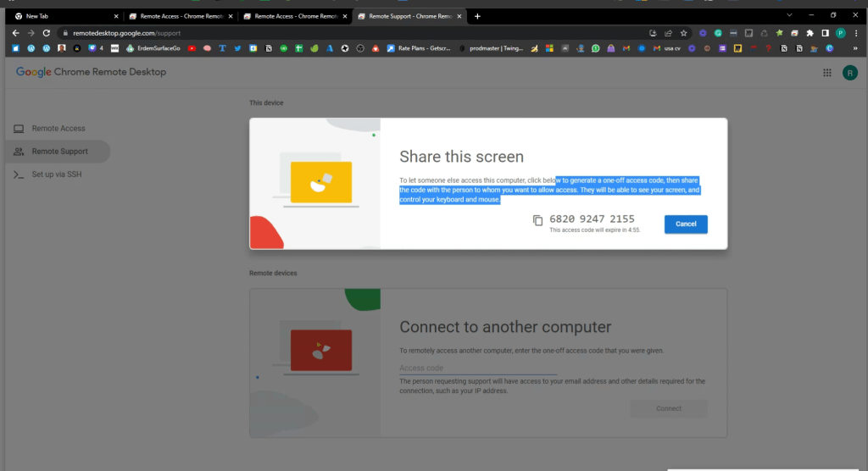The image size is (868, 471).
Task: Open the usa cv bookmark
Action: point(667,48)
